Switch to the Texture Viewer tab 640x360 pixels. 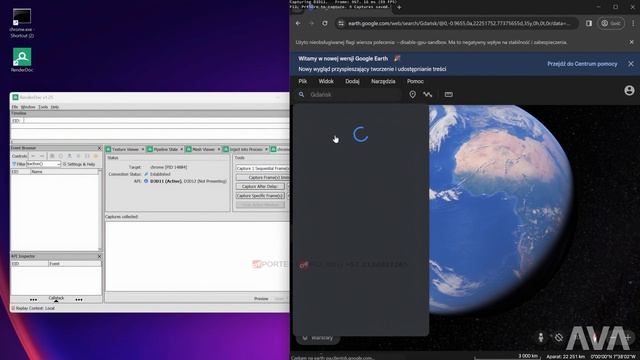click(125, 149)
